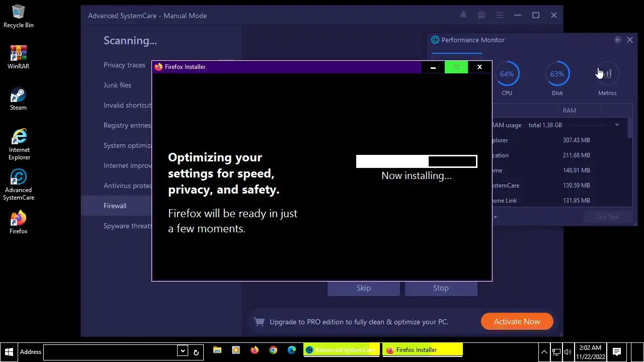Screen dimensions: 644x362
Task: Open the notification bell in Advanced SystemCare
Action: (463, 16)
